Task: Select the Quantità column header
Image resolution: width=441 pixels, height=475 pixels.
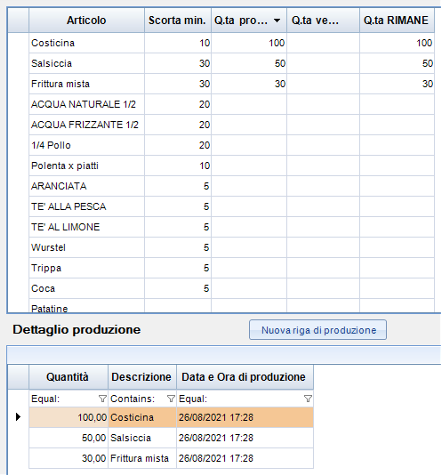Action: (68, 377)
